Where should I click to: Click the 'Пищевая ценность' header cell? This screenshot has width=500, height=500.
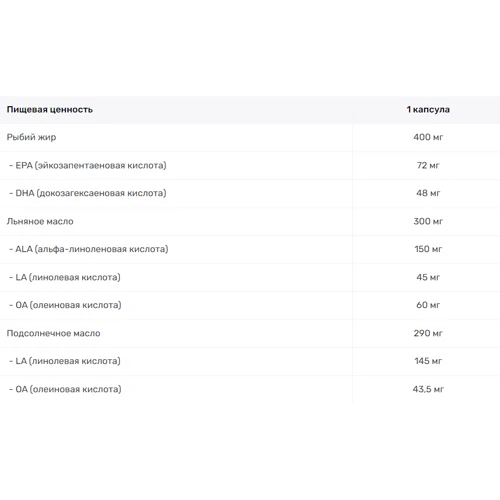[50, 110]
